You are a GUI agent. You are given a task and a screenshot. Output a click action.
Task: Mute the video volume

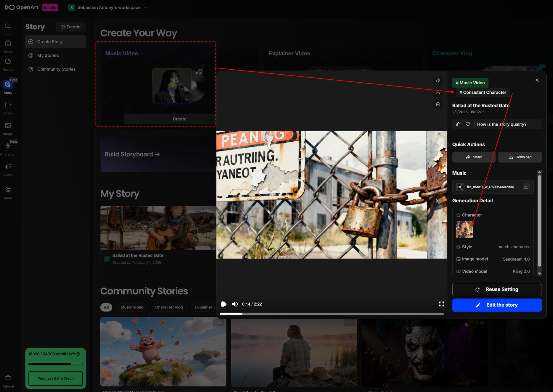pos(235,304)
